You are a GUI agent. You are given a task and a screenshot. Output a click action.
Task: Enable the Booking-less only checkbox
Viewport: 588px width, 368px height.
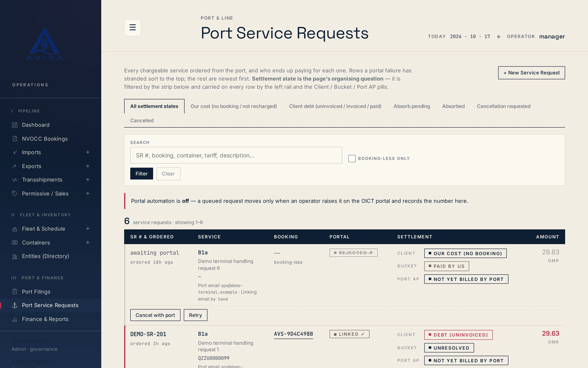pyautogui.click(x=352, y=158)
